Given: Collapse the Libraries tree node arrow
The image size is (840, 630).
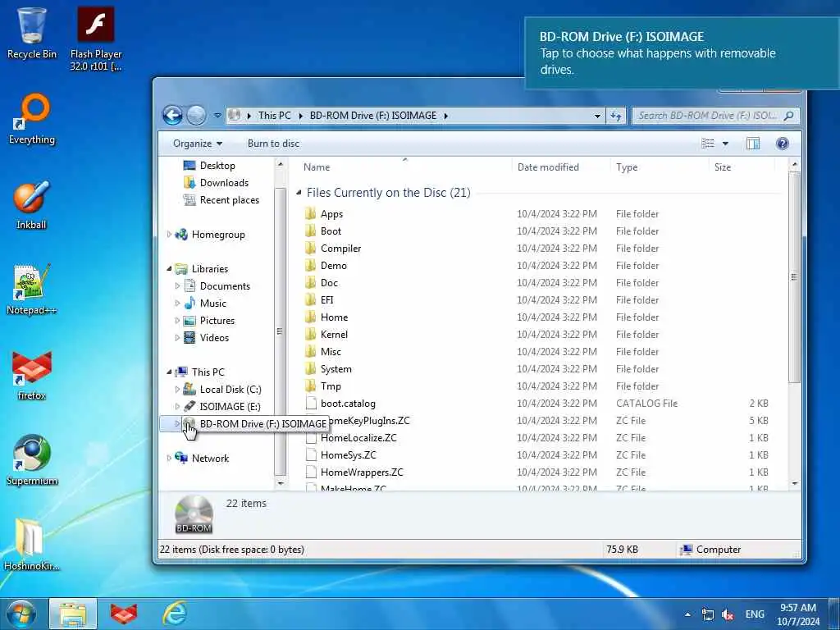Looking at the screenshot, I should click(169, 268).
